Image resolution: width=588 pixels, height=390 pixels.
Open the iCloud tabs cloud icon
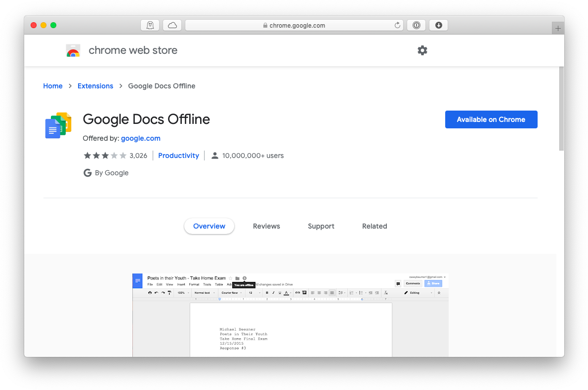(x=172, y=25)
